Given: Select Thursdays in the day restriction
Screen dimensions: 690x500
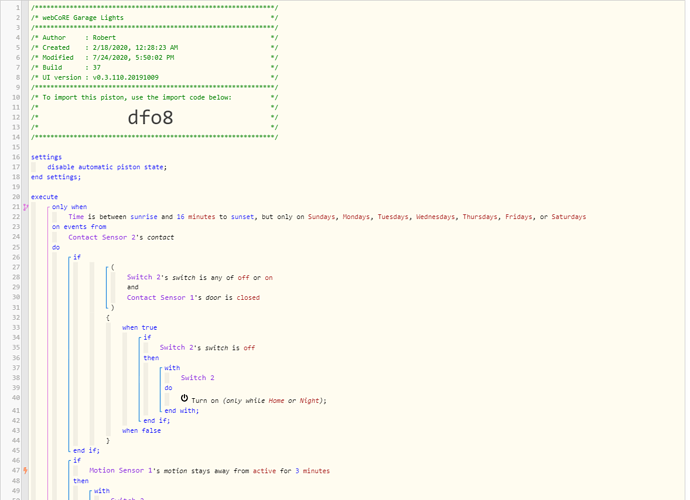Looking at the screenshot, I should coord(480,217).
